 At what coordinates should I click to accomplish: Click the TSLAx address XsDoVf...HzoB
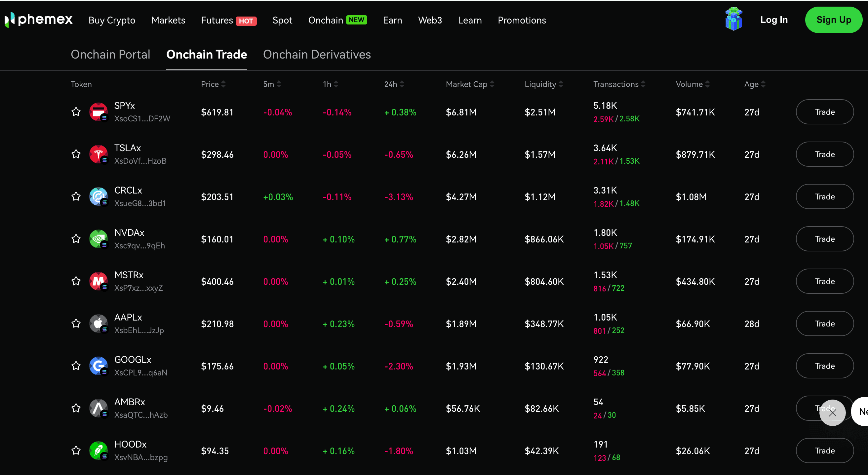point(140,161)
